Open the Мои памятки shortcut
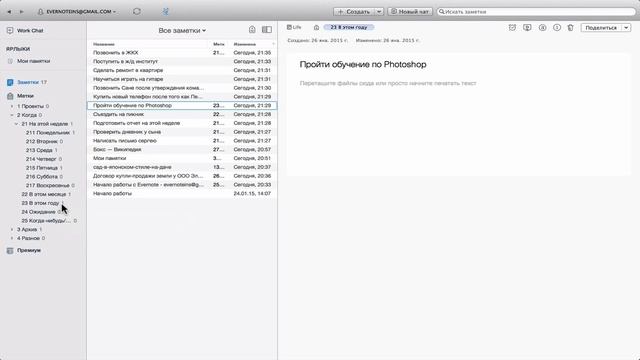The width and height of the screenshot is (640, 360). pyautogui.click(x=33, y=61)
